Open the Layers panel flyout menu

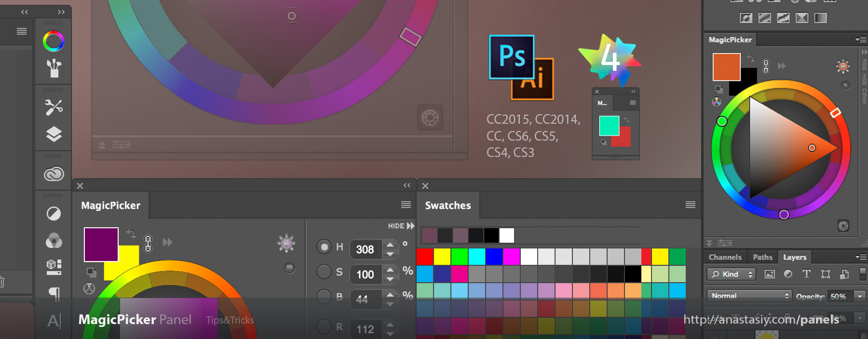[861, 257]
